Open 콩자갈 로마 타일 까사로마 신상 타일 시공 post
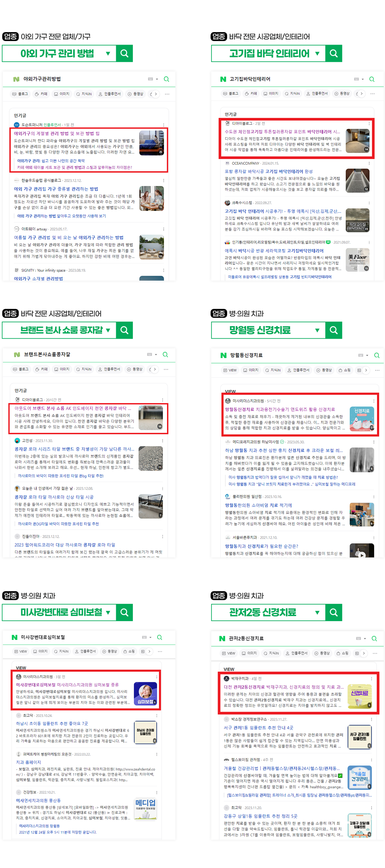The image size is (385, 868). [54, 497]
